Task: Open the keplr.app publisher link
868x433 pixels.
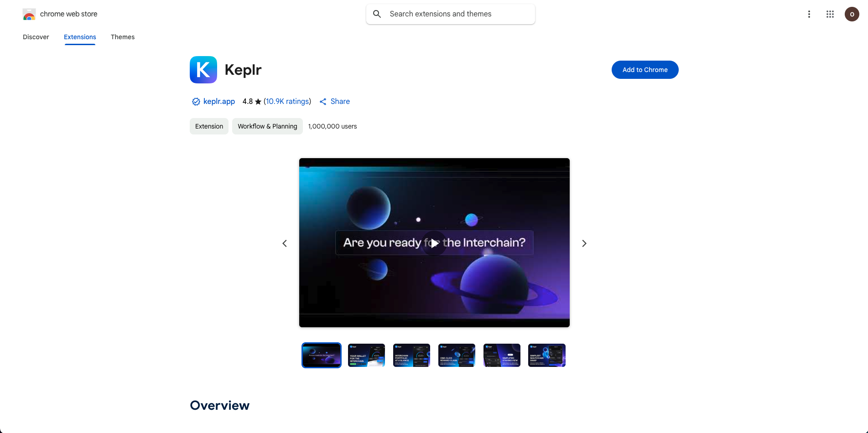Action: 219,101
